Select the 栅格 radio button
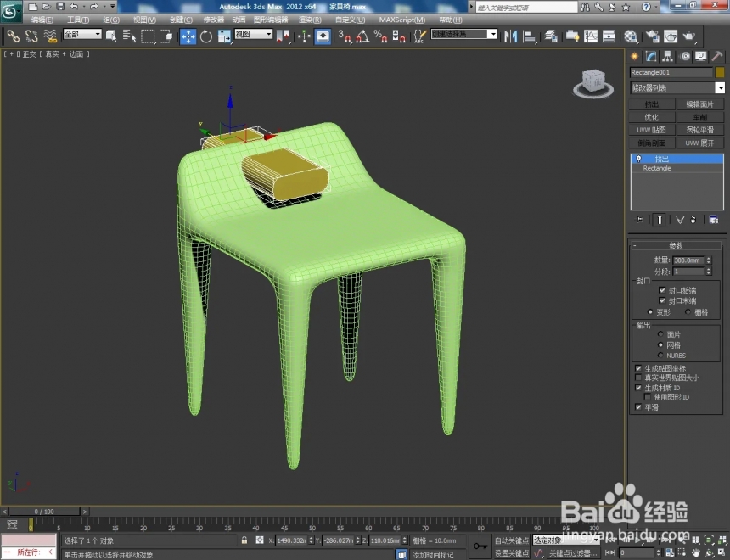Image resolution: width=730 pixels, height=560 pixels. point(688,312)
